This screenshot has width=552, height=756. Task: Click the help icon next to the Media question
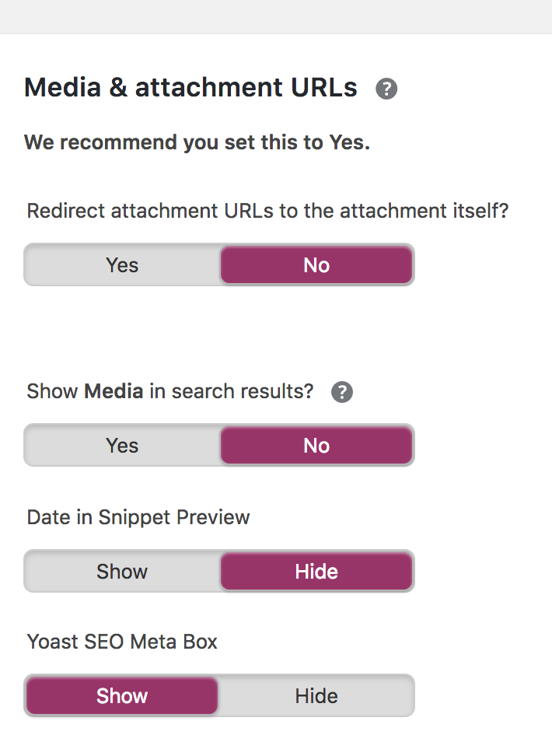pyautogui.click(x=341, y=391)
